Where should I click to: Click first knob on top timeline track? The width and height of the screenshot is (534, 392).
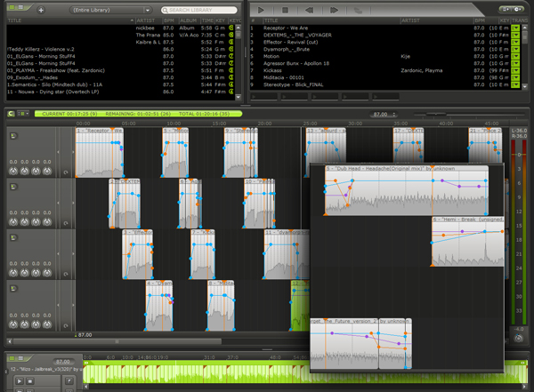click(x=13, y=170)
